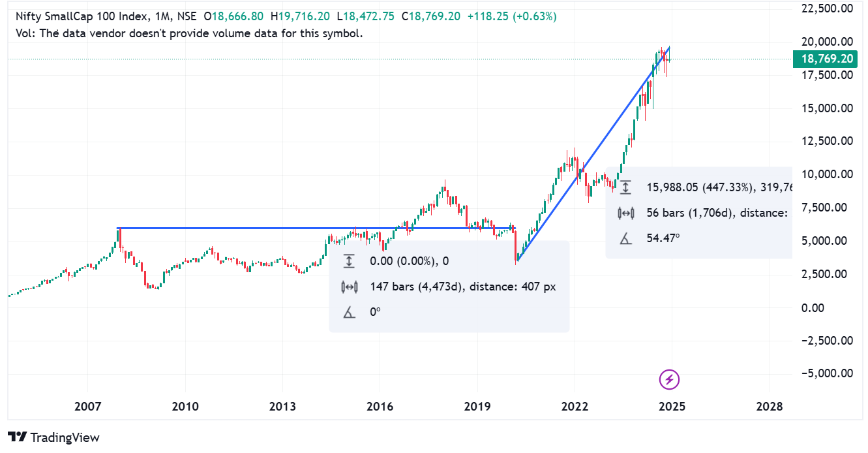Click price-range icon beside 0.00 (0.00%)
Viewport: 868px width, 453px height.
[349, 261]
